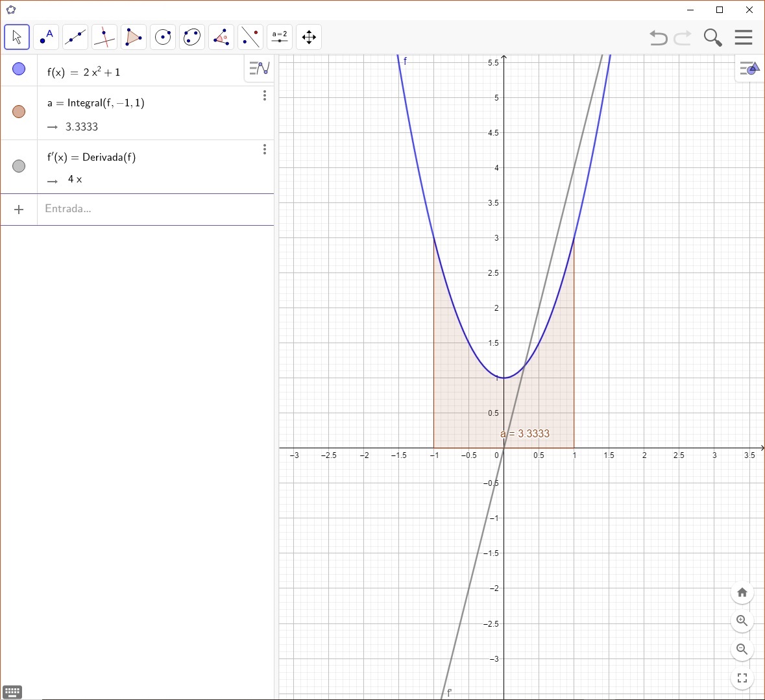
Task: Open the three-dot menu for f'(x)
Action: pyautogui.click(x=265, y=149)
